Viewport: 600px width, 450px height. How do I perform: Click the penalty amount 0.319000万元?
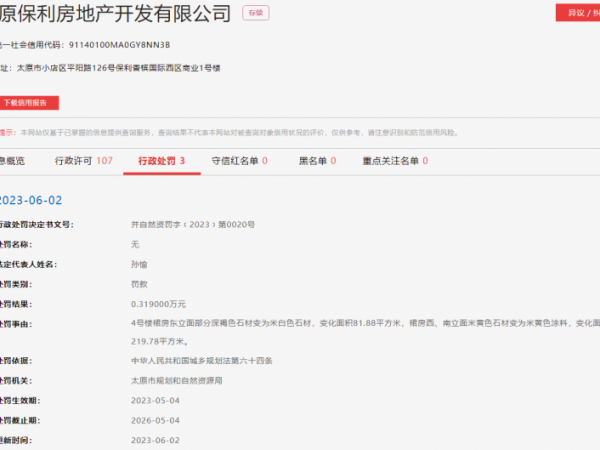click(158, 303)
